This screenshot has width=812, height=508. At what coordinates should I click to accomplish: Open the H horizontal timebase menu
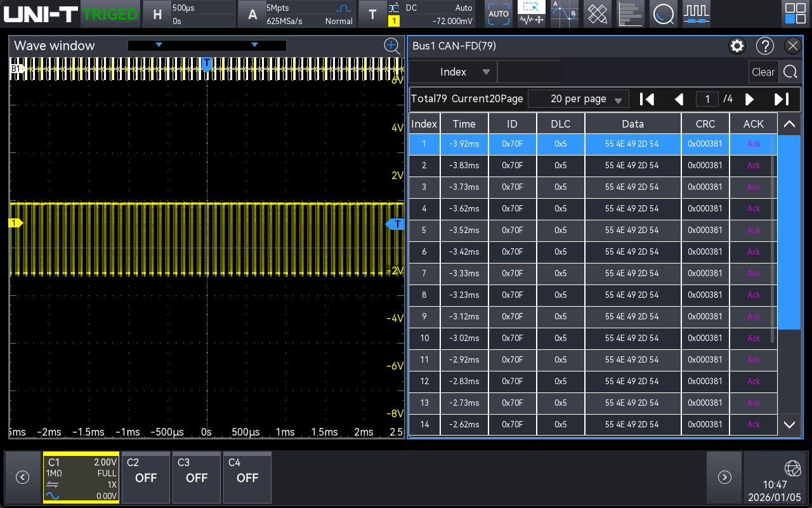[188, 14]
